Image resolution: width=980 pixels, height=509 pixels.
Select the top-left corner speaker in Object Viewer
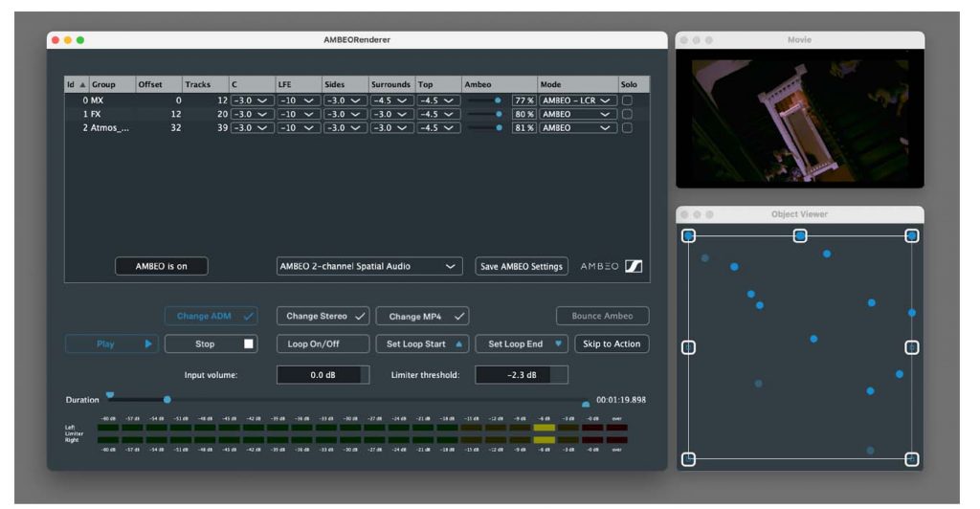coord(688,235)
